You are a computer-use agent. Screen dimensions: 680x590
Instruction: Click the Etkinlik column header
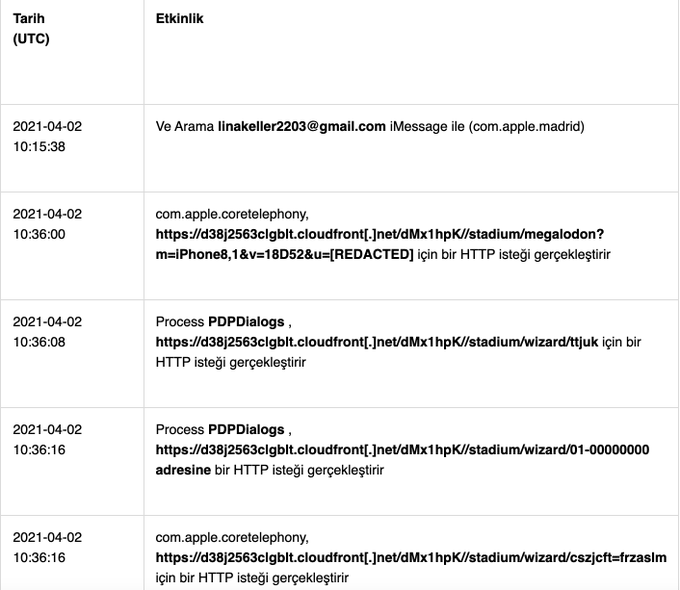coord(180,18)
